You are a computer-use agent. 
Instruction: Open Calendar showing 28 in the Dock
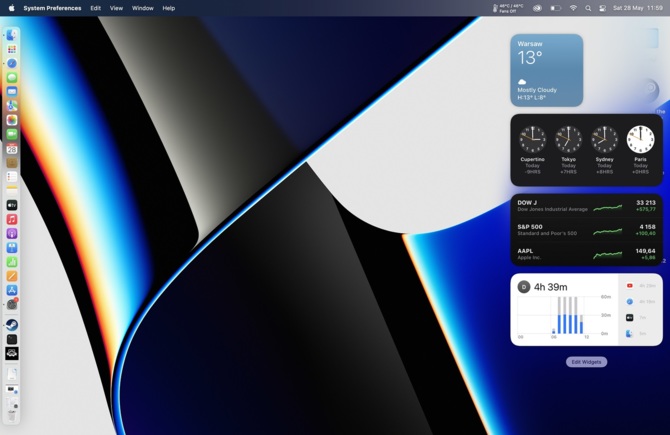tap(12, 149)
